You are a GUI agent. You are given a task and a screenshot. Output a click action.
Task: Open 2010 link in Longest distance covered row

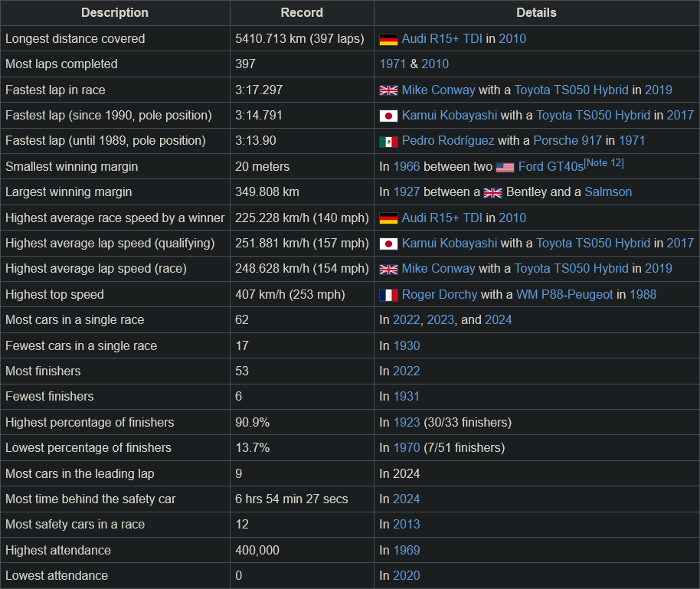(x=512, y=39)
